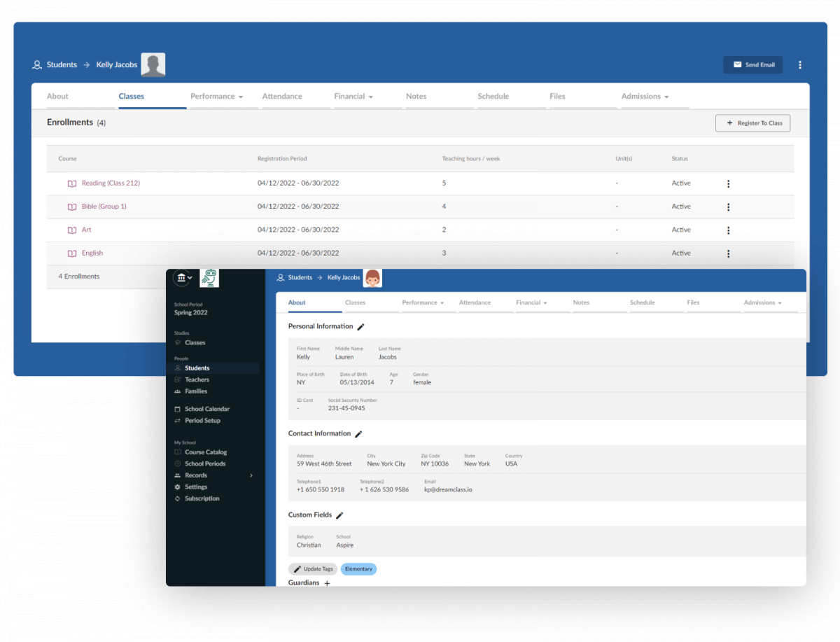Screen dimensions: 840x642
Task: Open the Admissions dropdown in upper tab bar
Action: 645,97
